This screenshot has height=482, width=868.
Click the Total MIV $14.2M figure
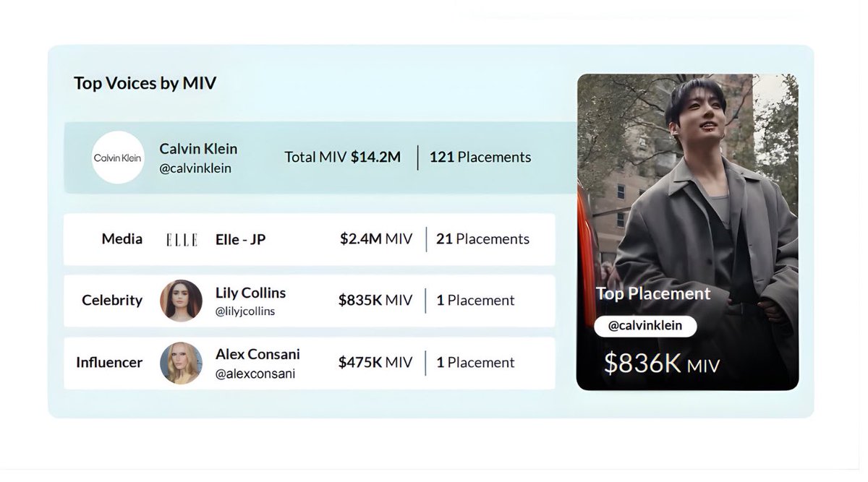click(x=342, y=157)
